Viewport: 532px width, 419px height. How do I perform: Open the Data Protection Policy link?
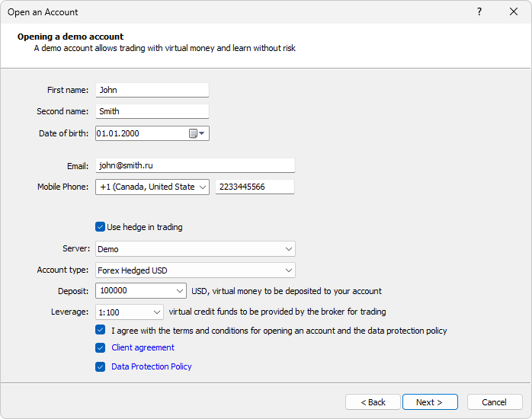152,366
